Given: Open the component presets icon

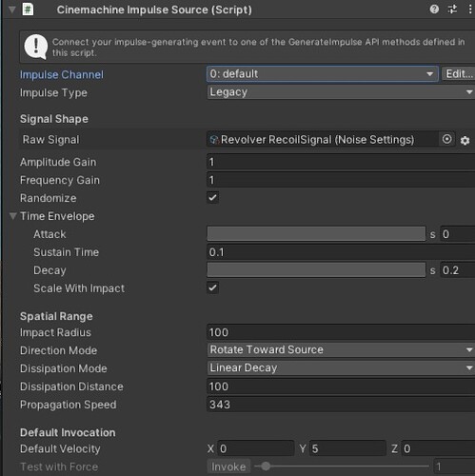Looking at the screenshot, I should (x=452, y=10).
